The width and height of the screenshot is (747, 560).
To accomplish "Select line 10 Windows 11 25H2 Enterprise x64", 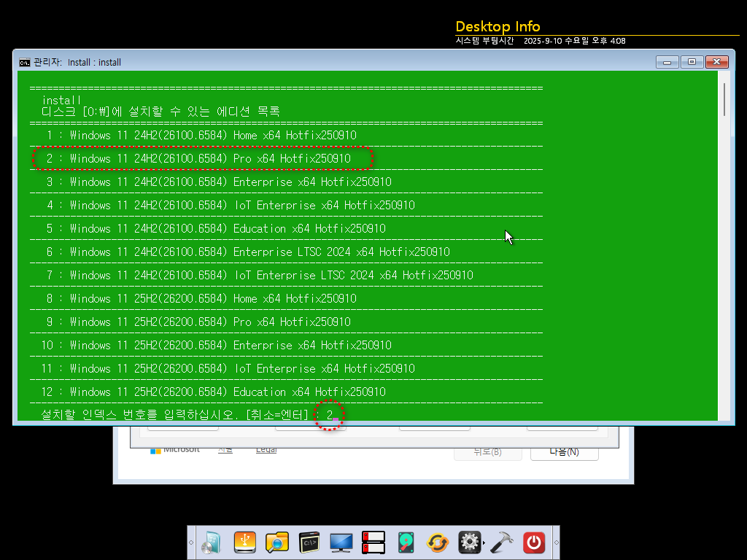I will [x=217, y=345].
